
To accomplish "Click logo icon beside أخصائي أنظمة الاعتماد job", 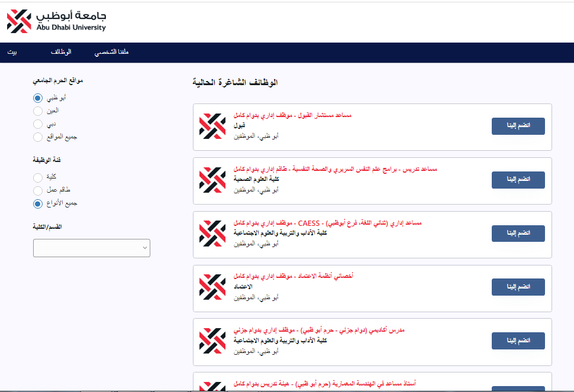I will [x=212, y=287].
